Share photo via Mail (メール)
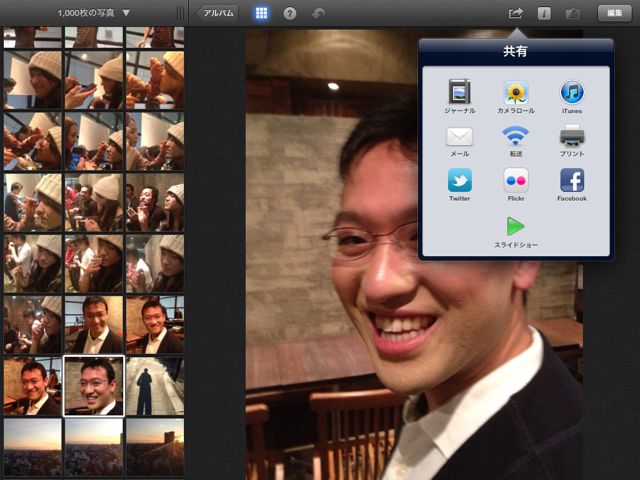Screen dimensions: 640x480 click(459, 142)
